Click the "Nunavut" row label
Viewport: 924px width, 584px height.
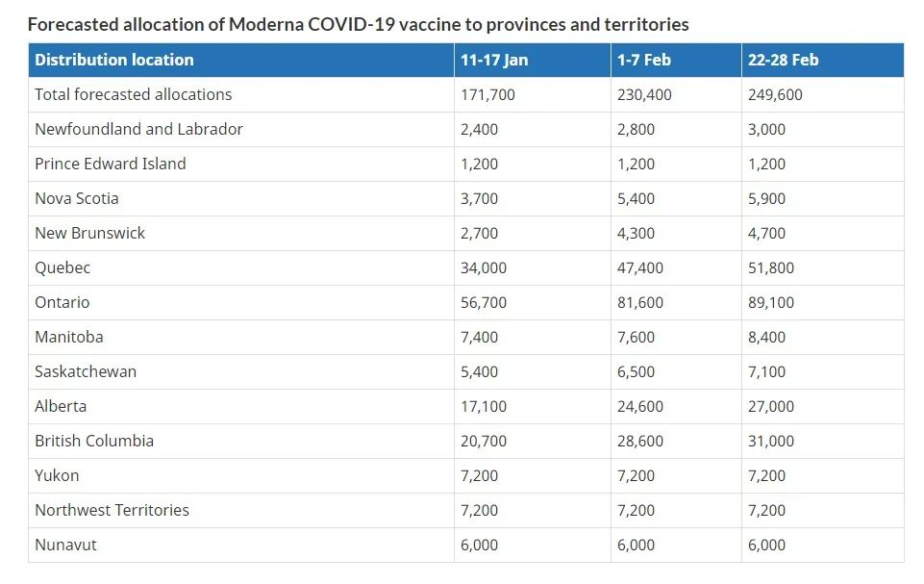coord(65,545)
